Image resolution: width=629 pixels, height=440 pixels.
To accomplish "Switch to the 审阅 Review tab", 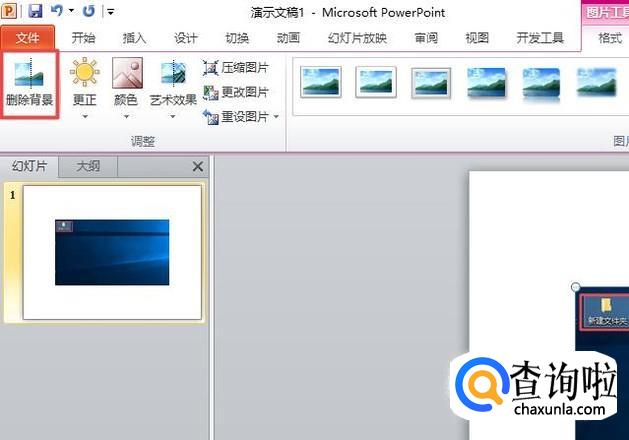I will point(426,38).
